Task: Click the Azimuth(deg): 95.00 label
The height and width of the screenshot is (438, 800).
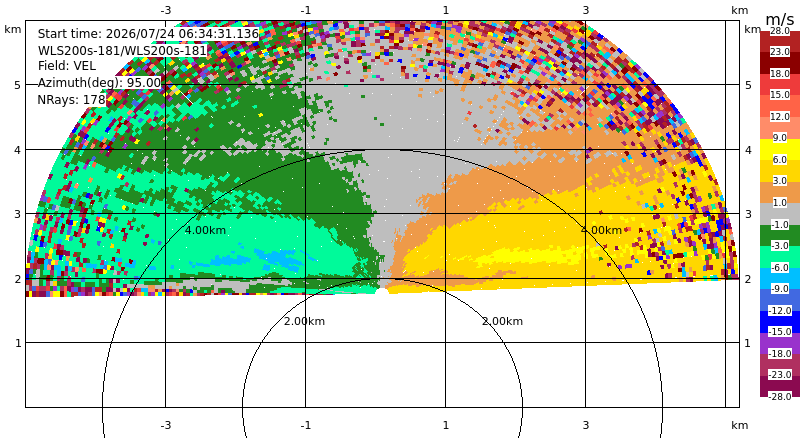Action: (99, 83)
